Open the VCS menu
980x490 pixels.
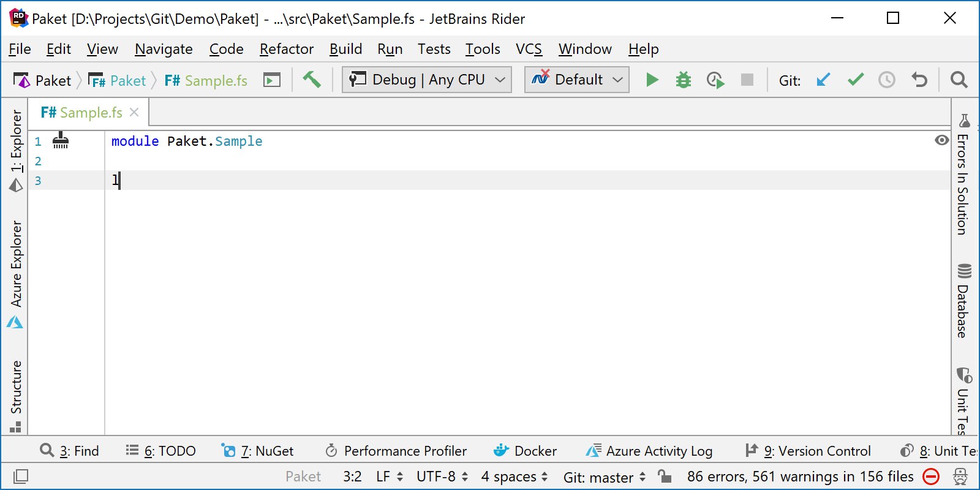[529, 49]
